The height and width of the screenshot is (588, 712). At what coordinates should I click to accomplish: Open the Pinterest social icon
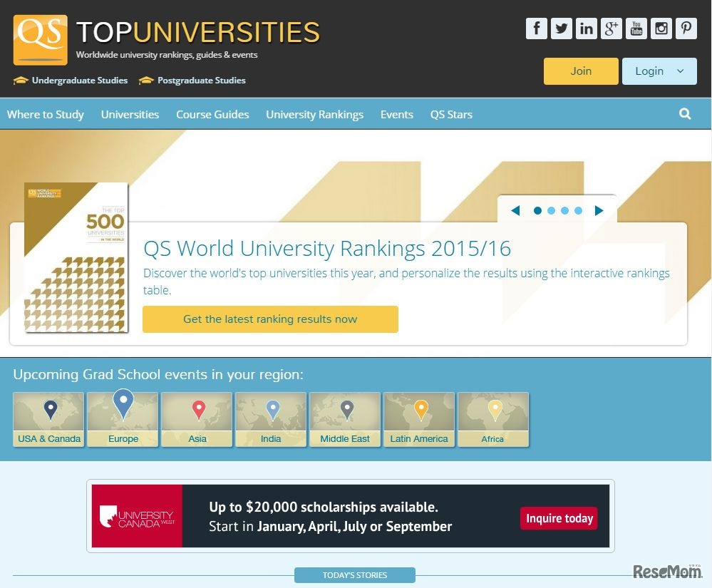tap(686, 29)
